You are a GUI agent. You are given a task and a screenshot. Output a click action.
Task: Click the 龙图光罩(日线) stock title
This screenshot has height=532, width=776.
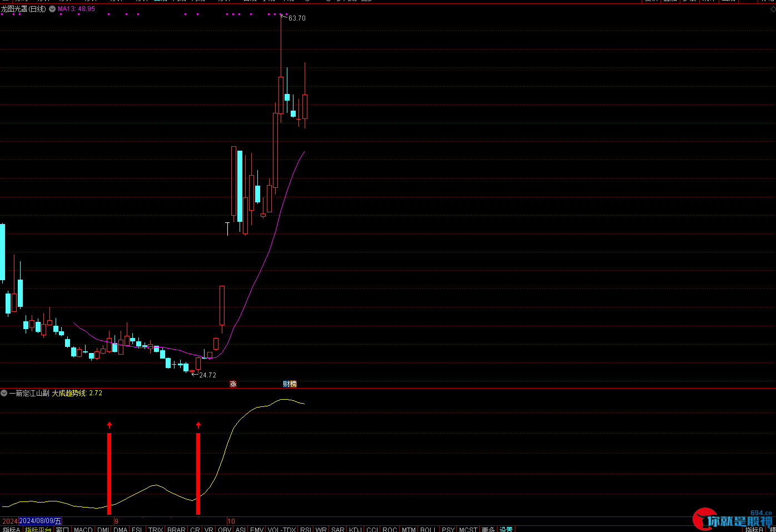(x=23, y=9)
